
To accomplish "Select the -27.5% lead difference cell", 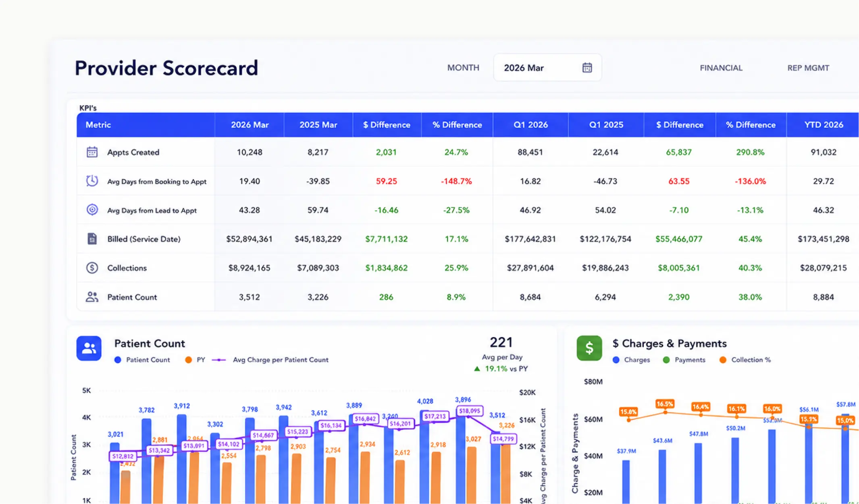I will pyautogui.click(x=456, y=210).
